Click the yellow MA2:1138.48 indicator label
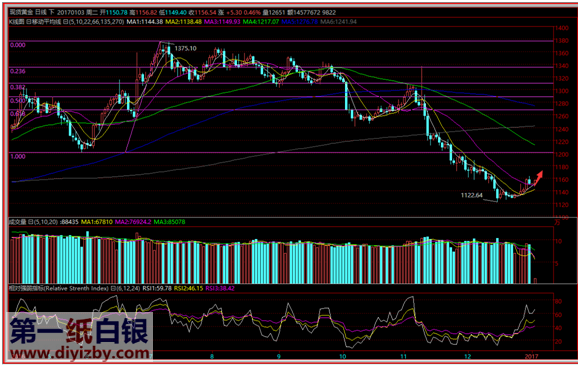This screenshot has width=580, height=367. coord(183,22)
